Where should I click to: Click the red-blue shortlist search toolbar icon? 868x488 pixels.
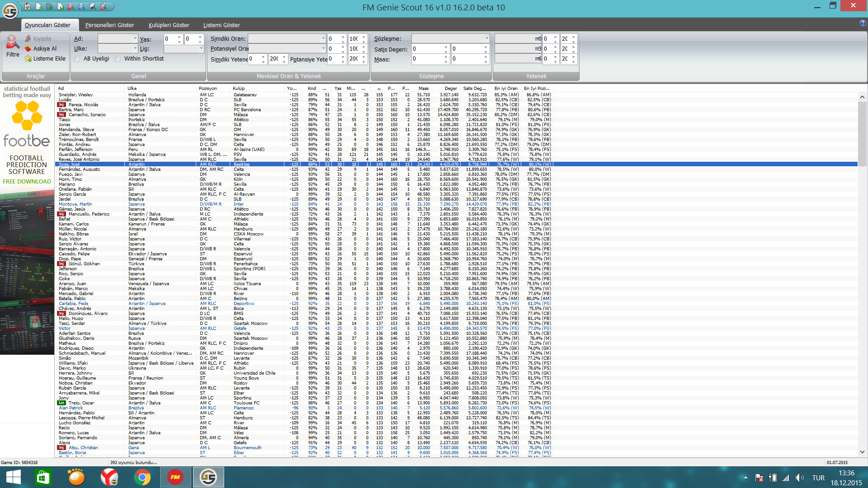[x=104, y=6]
